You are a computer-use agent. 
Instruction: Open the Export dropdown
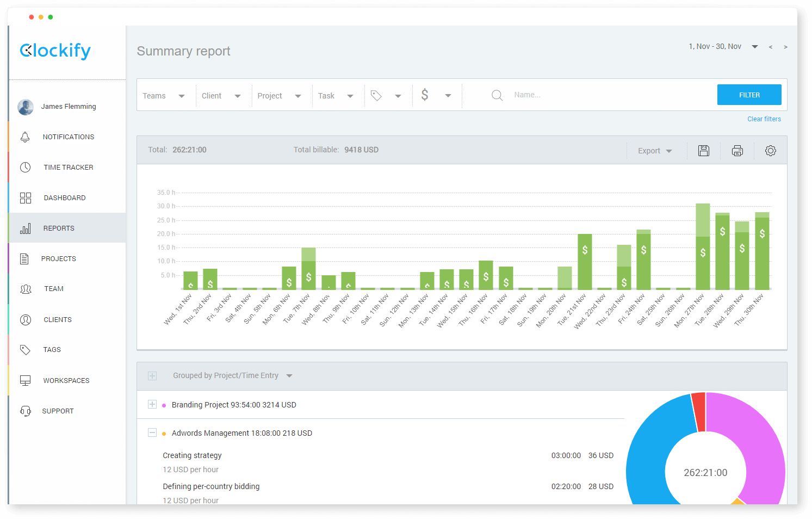click(655, 151)
